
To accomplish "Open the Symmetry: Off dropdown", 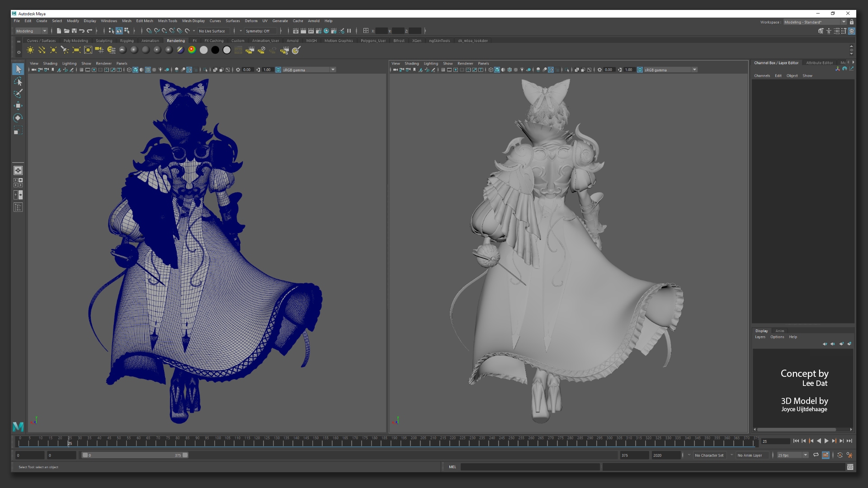I will point(260,31).
